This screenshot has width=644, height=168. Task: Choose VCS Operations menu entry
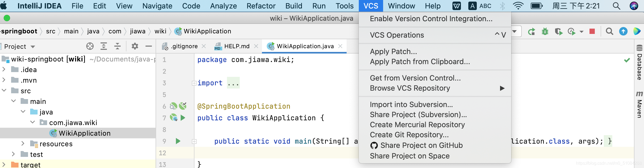(x=435, y=35)
